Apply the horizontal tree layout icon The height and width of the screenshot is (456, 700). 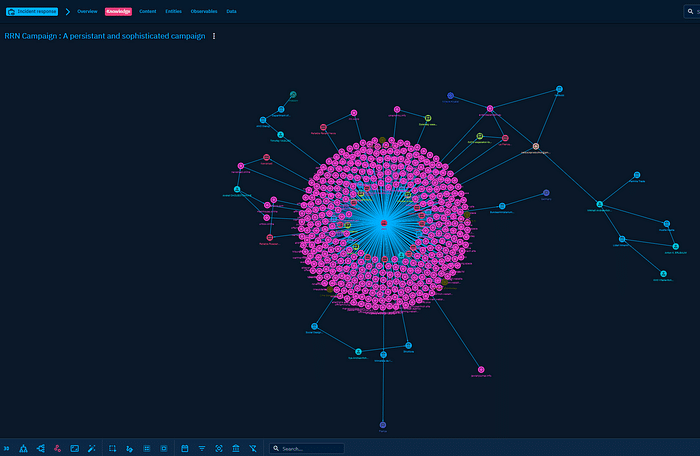point(40,449)
